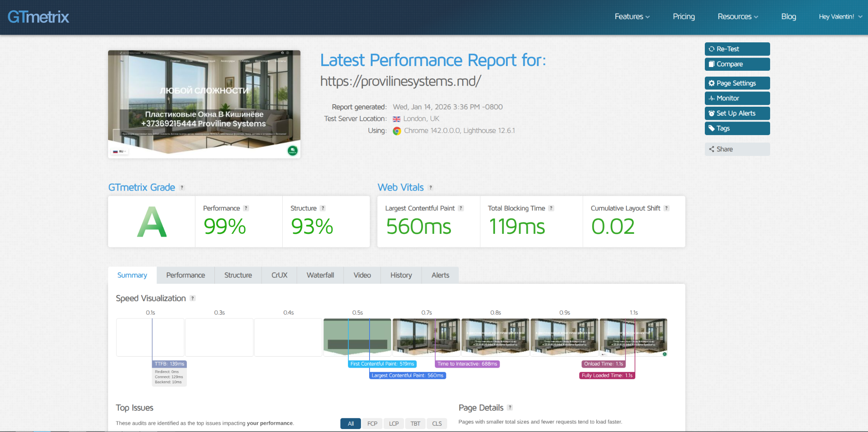Viewport: 868px width, 432px height.
Task: Click the help icon next to Web Vitals
Action: 431,188
